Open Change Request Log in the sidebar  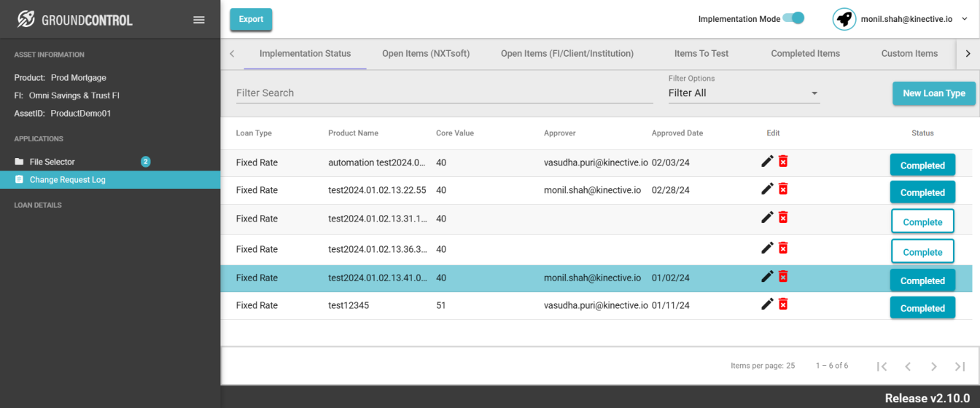point(110,180)
